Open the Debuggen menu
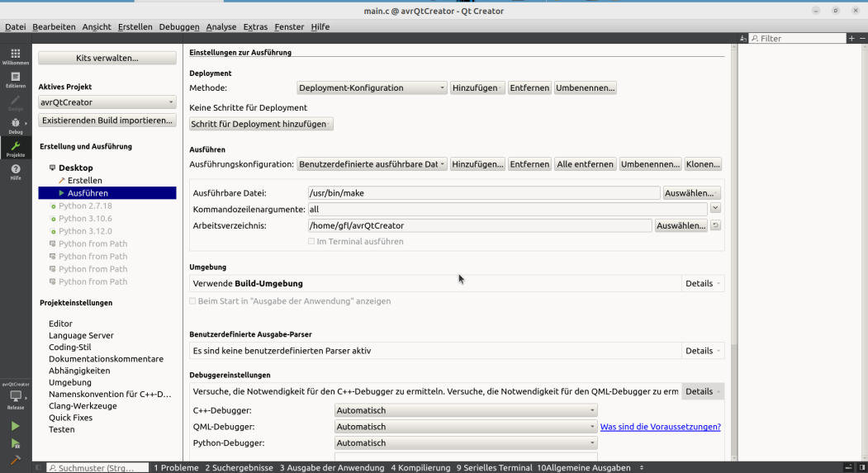 point(179,26)
